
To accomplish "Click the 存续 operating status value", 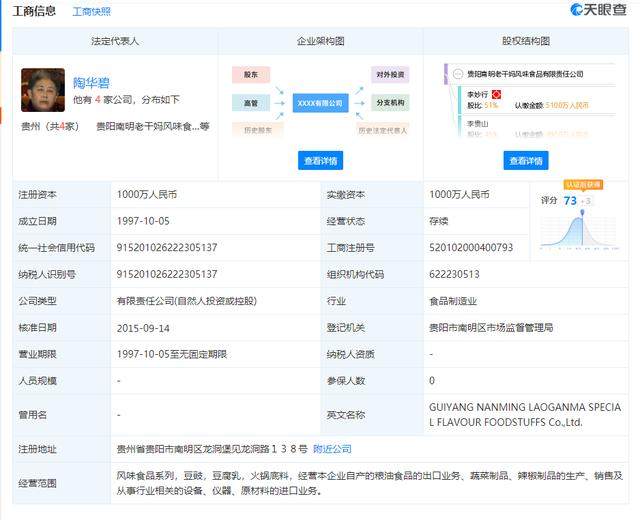I will click(438, 221).
